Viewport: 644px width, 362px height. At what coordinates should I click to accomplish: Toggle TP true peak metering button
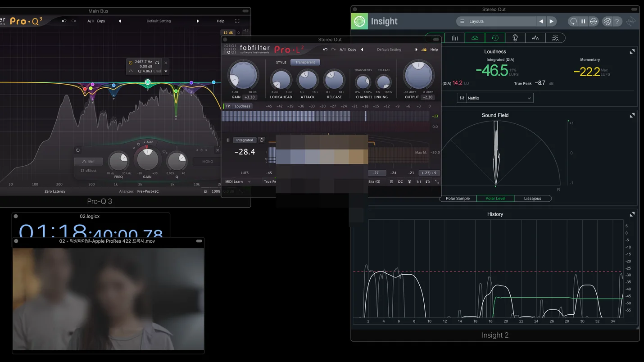[x=227, y=106]
